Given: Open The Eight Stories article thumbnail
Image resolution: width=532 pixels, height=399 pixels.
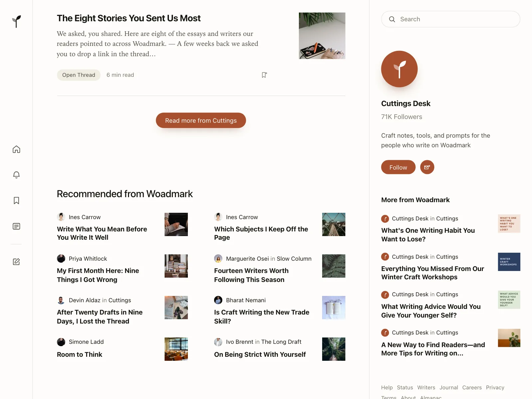Looking at the screenshot, I should 322,36.
